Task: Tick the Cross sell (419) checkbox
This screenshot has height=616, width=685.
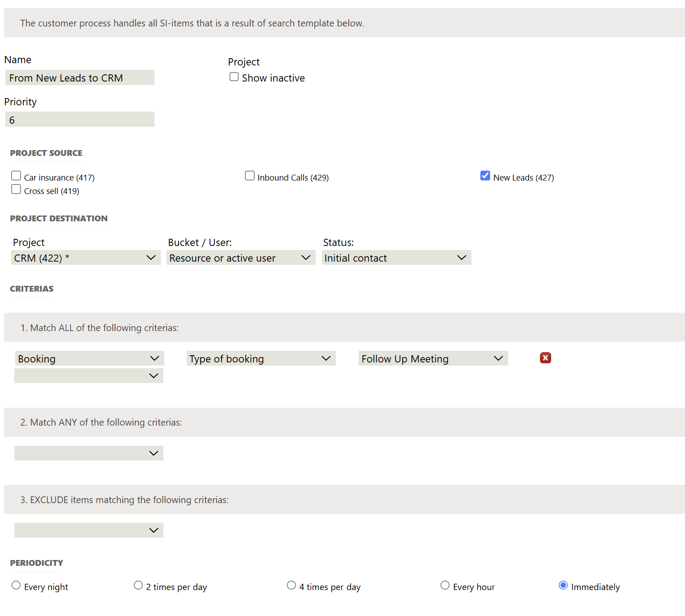Action: [16, 190]
